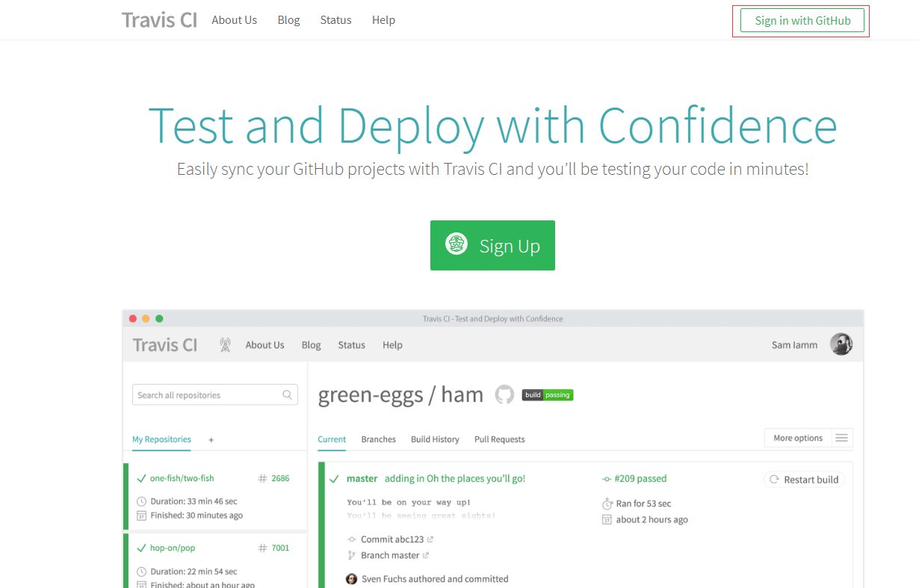Switch to the Pull Requests tab
This screenshot has height=588, width=919.
[x=499, y=439]
